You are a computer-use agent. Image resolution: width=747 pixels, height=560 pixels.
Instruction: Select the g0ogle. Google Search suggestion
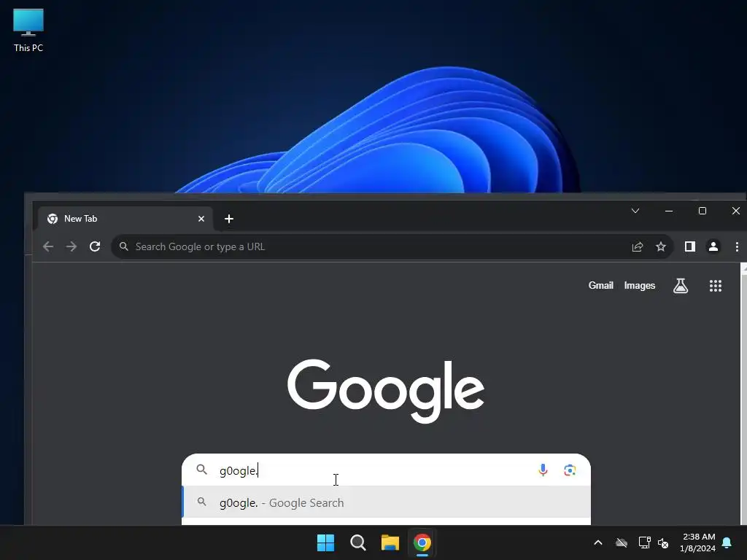387,502
